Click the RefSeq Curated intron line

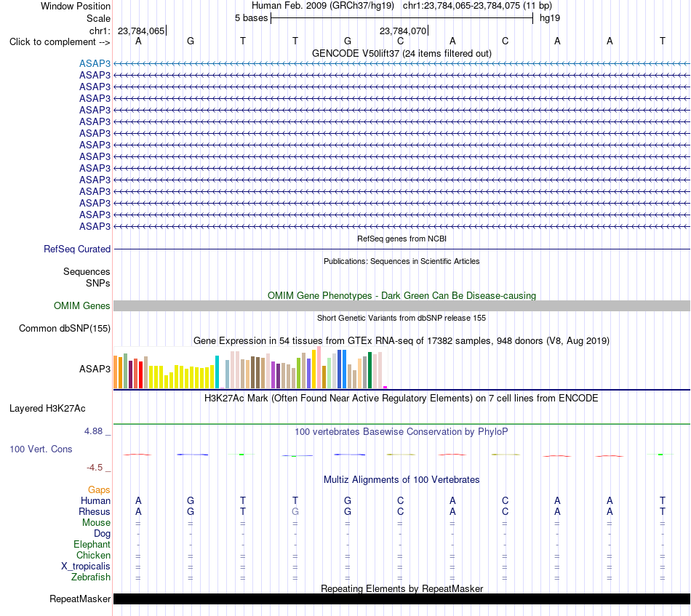click(402, 249)
